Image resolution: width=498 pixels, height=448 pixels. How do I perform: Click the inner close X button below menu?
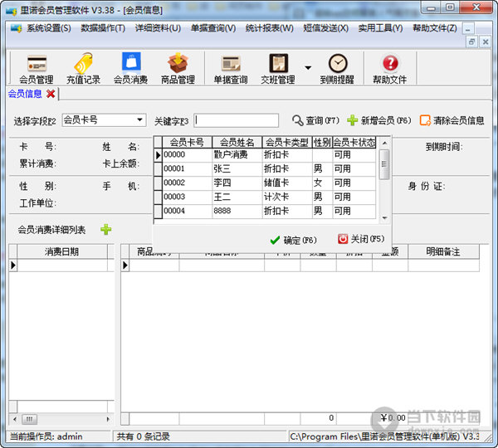486,41
